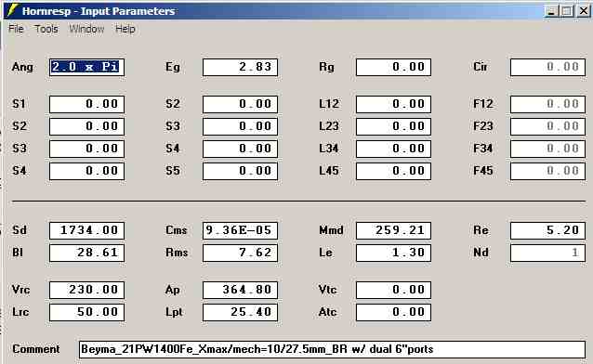Screen dimensions: 593x364
Task: Click the L45 input field
Action: pos(393,171)
